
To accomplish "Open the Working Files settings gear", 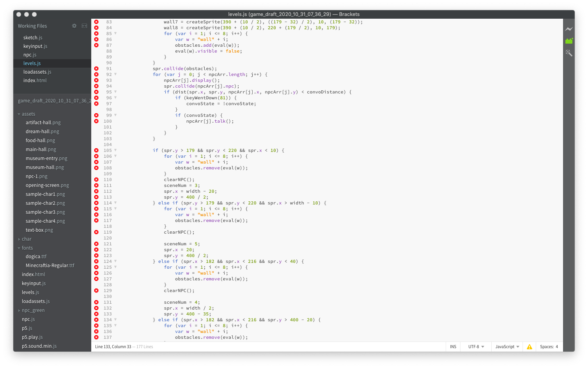I will pos(74,26).
